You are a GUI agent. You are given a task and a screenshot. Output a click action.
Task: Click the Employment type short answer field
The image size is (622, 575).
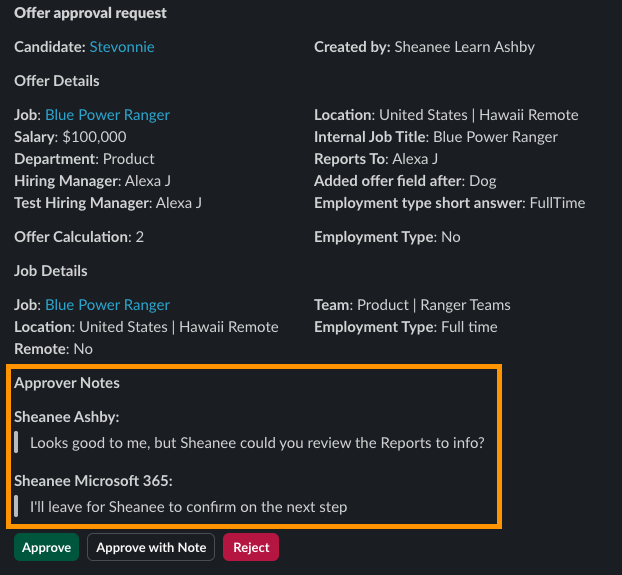click(x=449, y=203)
